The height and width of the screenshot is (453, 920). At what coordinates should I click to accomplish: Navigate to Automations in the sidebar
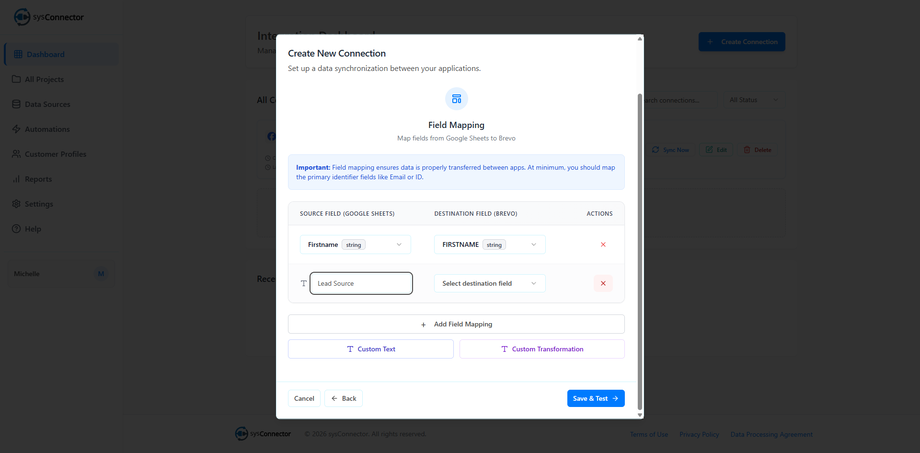47,129
